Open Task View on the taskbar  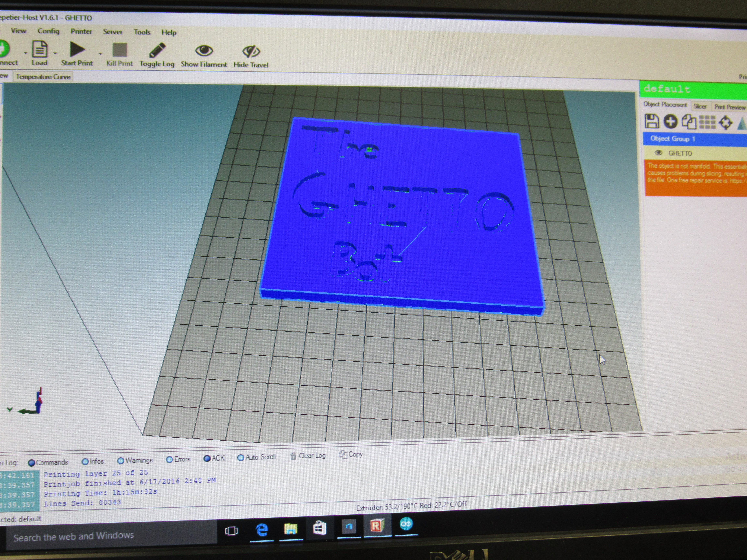coord(231,531)
